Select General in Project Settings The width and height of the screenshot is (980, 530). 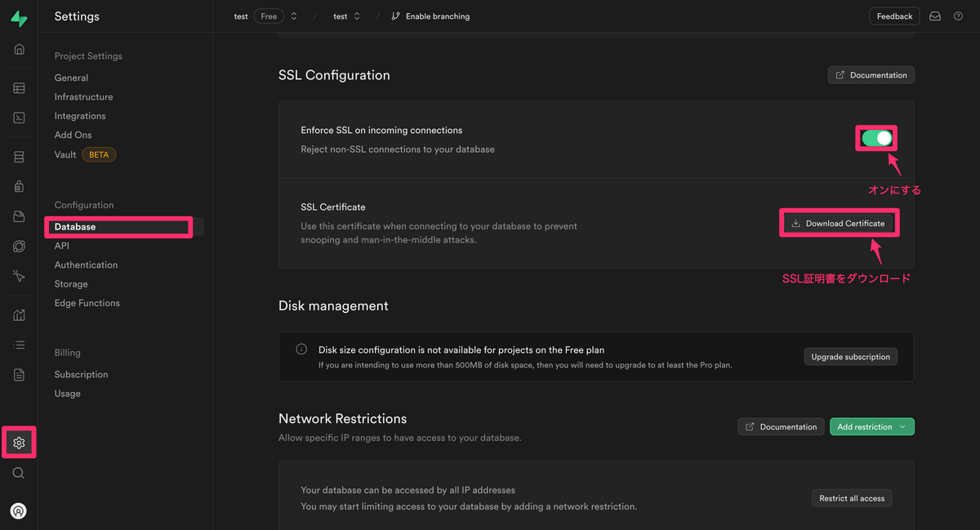pos(71,78)
